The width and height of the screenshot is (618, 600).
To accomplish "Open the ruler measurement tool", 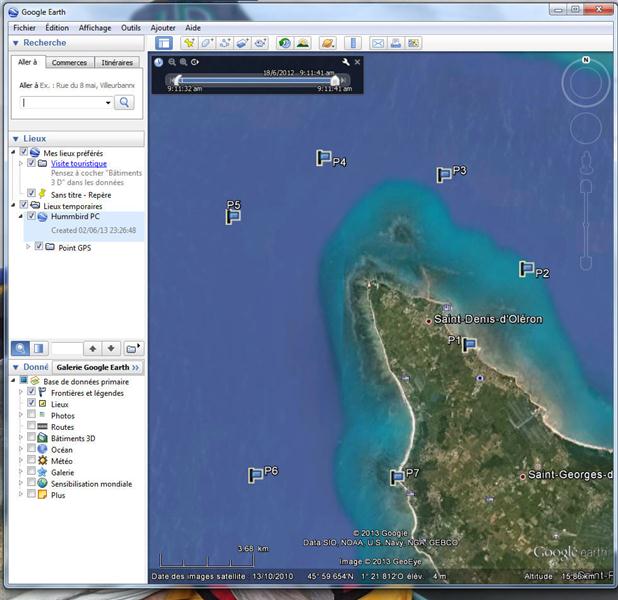I will 353,43.
